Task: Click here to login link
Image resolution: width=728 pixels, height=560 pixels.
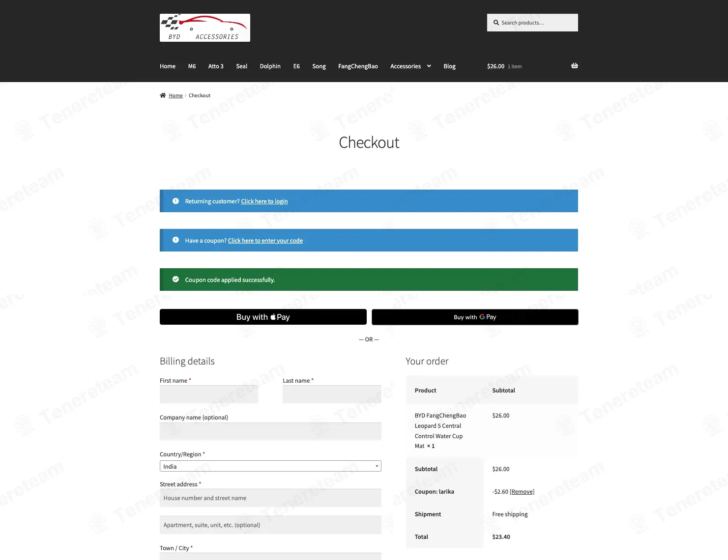Action: click(x=264, y=201)
